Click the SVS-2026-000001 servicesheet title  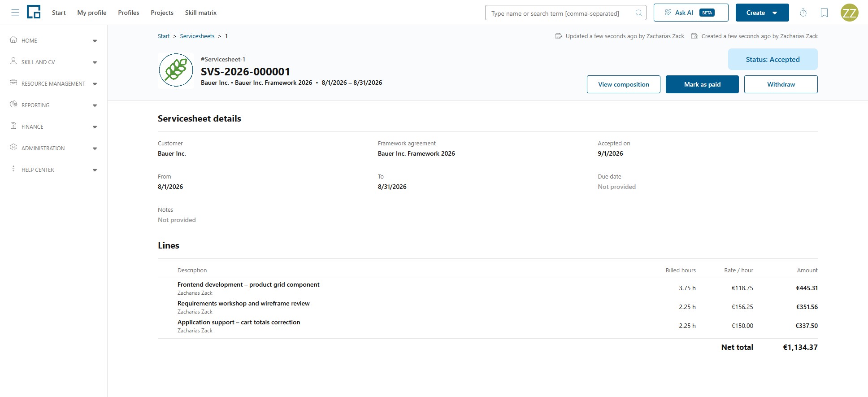pyautogui.click(x=245, y=71)
